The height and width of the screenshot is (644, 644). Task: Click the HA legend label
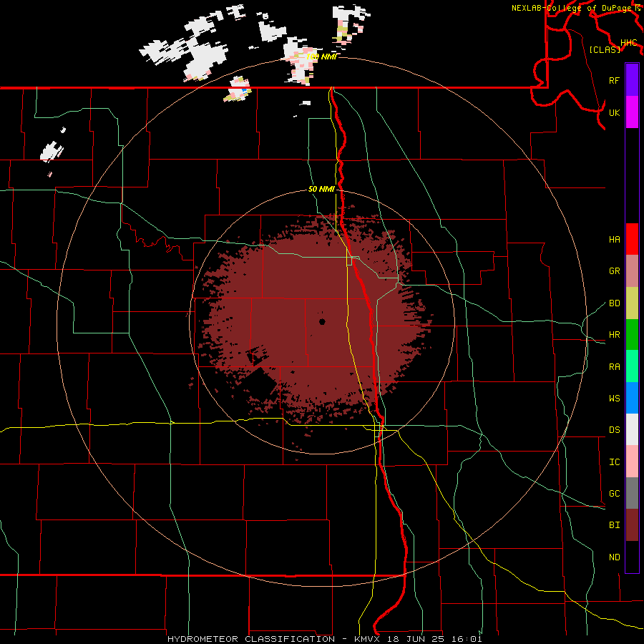coord(614,240)
